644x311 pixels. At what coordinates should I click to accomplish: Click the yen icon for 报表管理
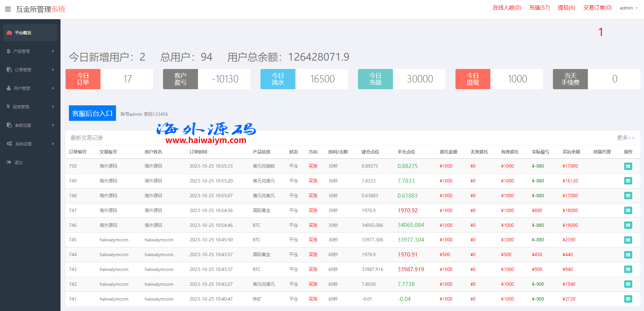[8, 107]
